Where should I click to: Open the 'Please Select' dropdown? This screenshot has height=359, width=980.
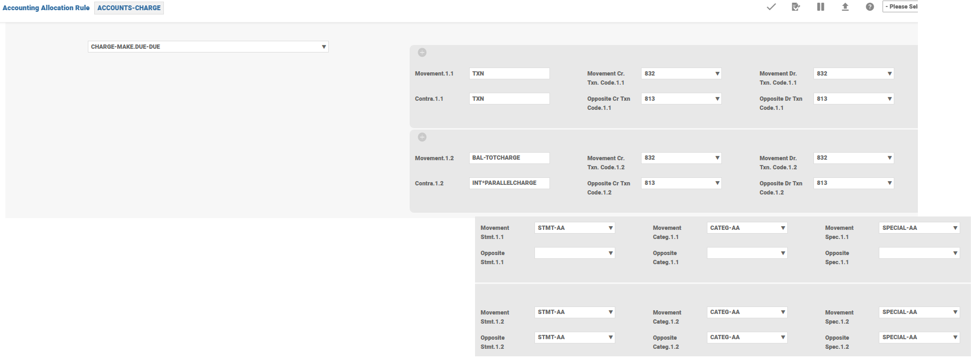click(x=901, y=7)
